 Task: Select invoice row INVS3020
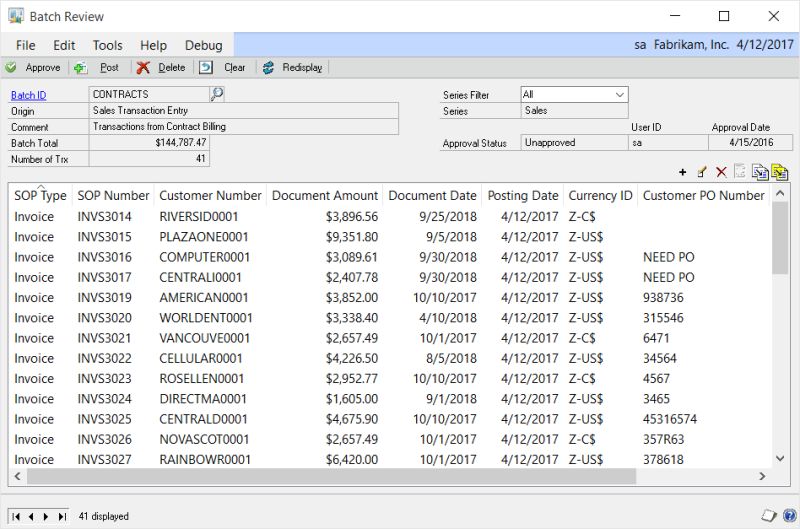coord(390,318)
